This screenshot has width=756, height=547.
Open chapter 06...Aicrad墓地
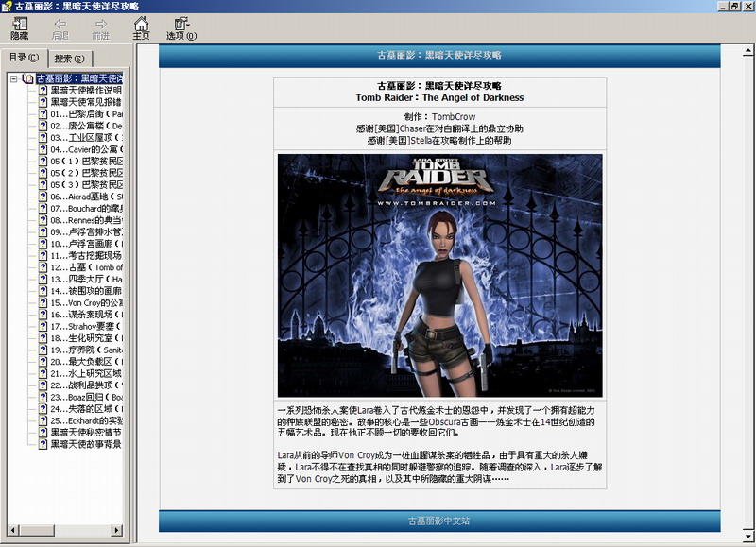[86, 197]
